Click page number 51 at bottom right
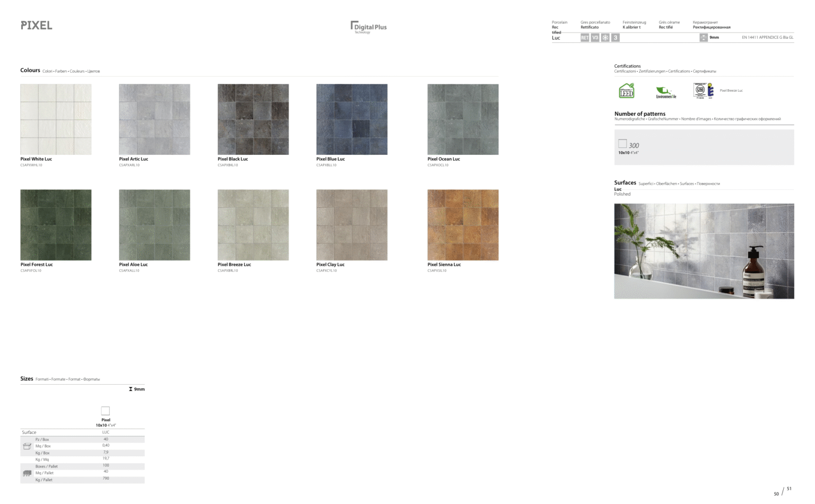 point(789,488)
